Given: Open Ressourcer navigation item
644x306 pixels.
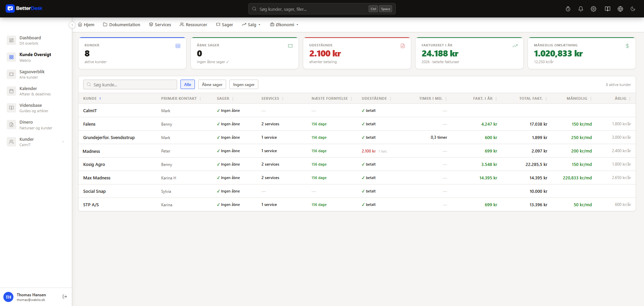Looking at the screenshot, I should [193, 25].
